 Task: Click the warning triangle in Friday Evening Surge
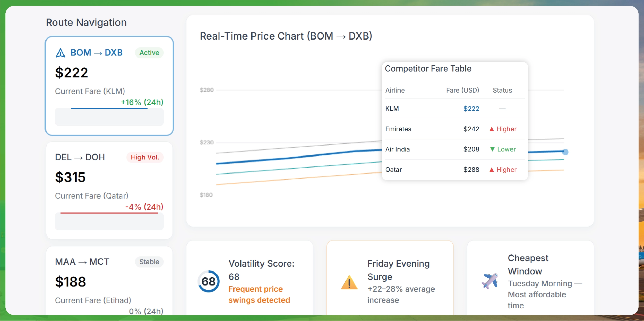click(x=349, y=283)
